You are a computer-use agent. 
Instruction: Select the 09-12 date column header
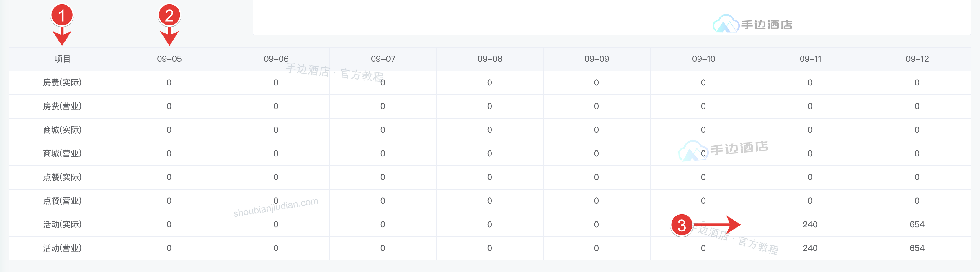tap(917, 59)
